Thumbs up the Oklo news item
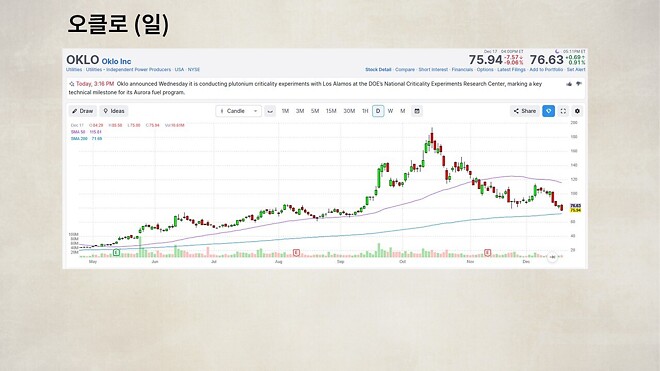 569,84
